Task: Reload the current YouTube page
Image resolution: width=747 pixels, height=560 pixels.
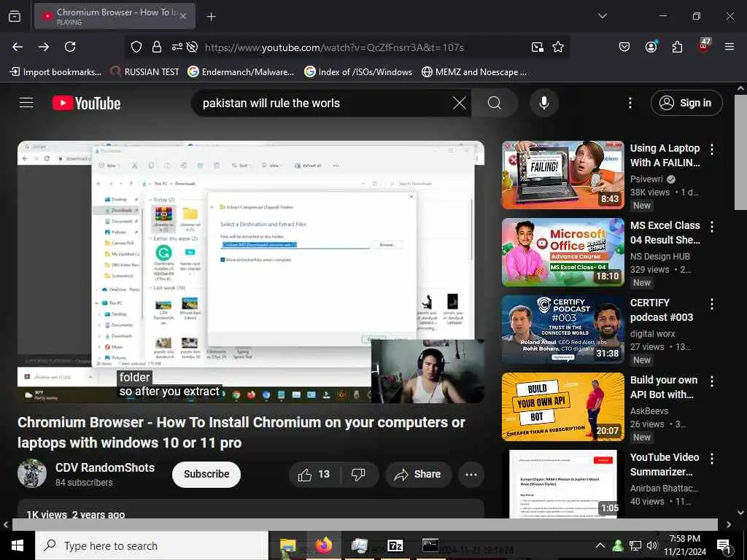Action: (70, 47)
